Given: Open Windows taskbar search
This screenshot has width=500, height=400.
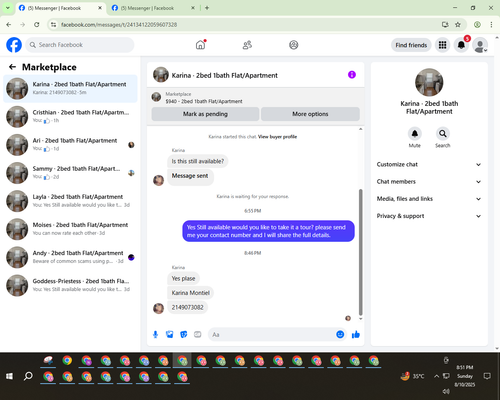Looking at the screenshot, I should pyautogui.click(x=28, y=376).
